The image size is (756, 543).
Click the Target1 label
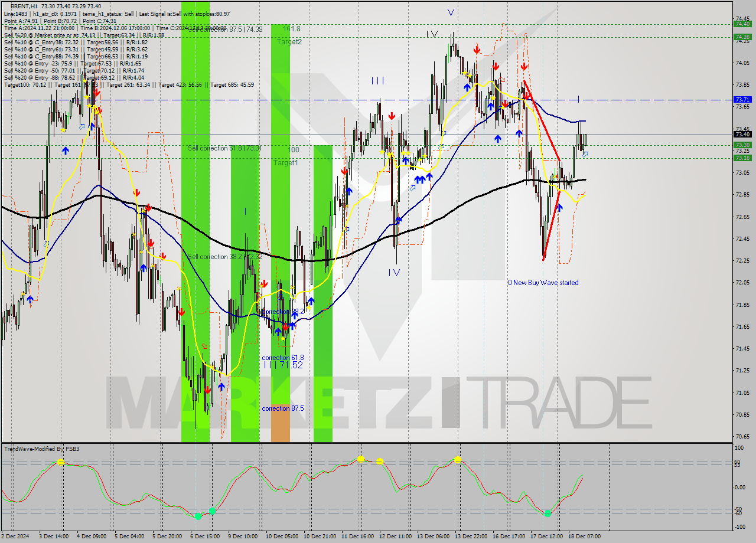(285, 162)
